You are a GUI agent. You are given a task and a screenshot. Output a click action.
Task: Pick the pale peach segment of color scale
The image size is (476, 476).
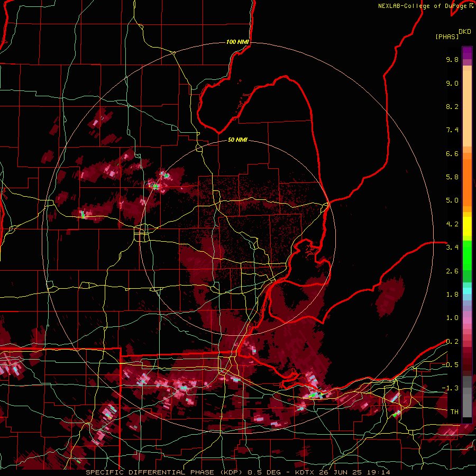(x=467, y=108)
